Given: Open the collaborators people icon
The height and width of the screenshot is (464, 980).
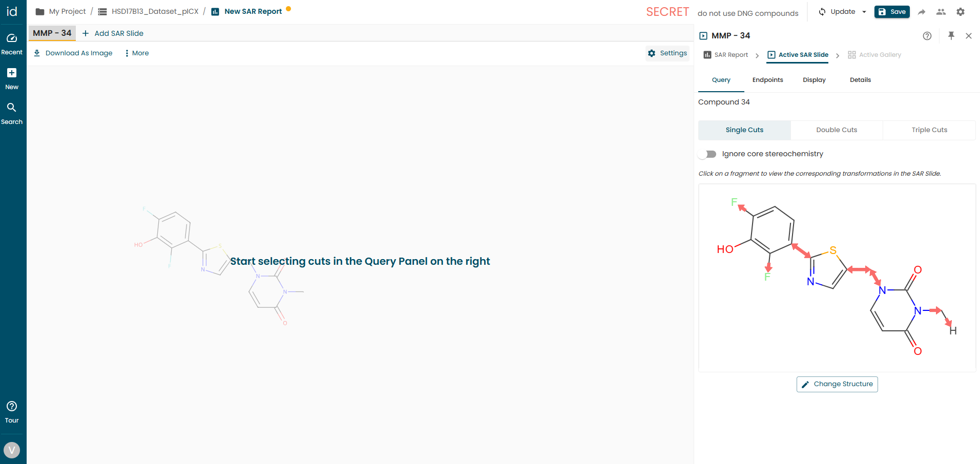Looking at the screenshot, I should coord(941,12).
